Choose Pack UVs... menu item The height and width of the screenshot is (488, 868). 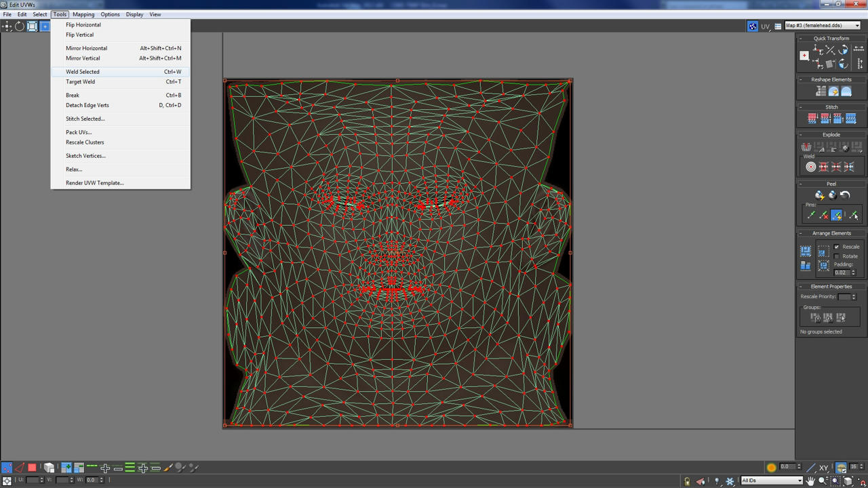[121, 132]
